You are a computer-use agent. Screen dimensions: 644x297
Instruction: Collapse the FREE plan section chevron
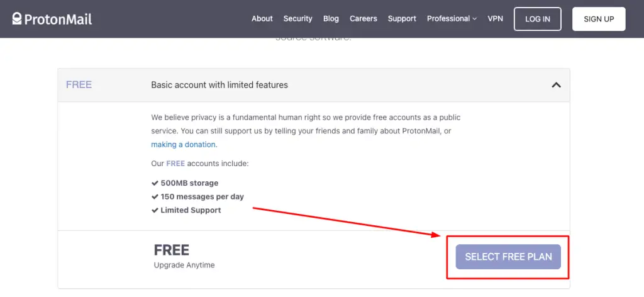coord(556,85)
